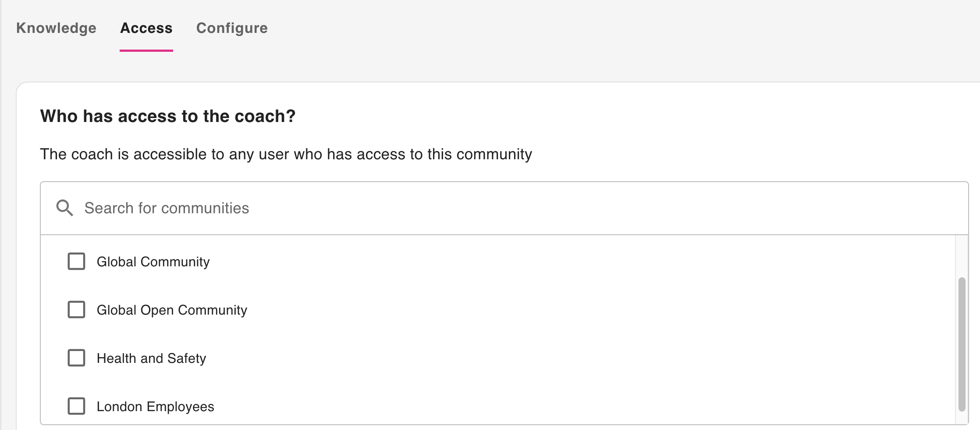Open the Configure tab
This screenshot has width=980, height=430.
(232, 28)
